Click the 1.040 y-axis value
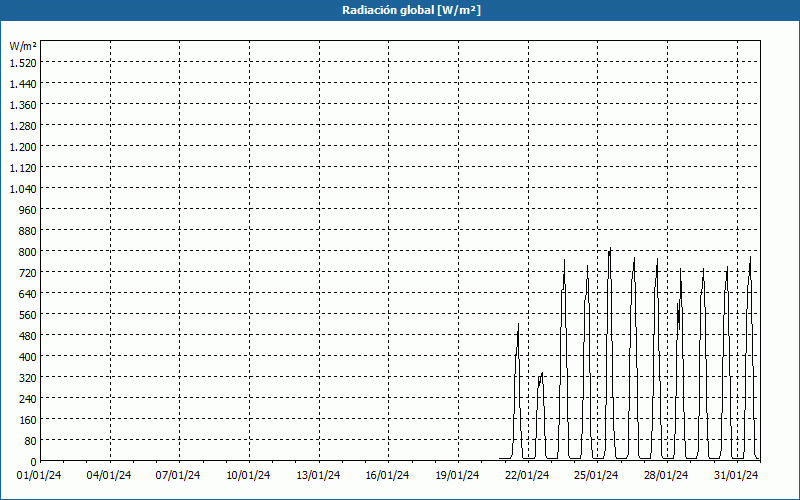The height and width of the screenshot is (500, 800). [x=23, y=188]
